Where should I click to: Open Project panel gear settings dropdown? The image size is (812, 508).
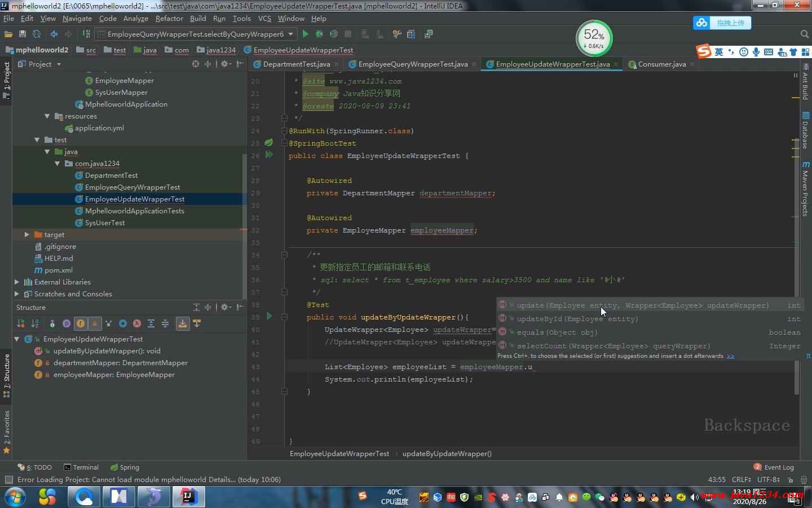coord(226,64)
